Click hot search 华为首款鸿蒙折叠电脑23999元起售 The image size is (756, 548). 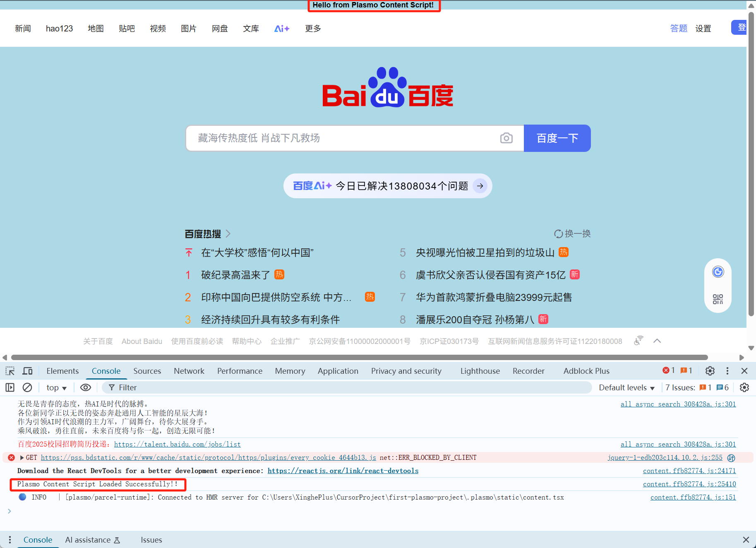point(494,297)
